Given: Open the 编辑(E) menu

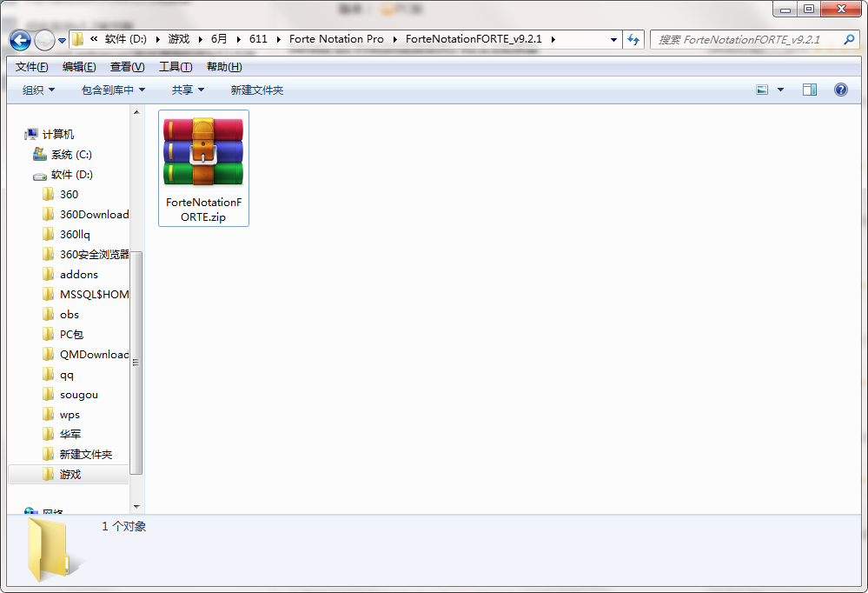Looking at the screenshot, I should point(79,67).
